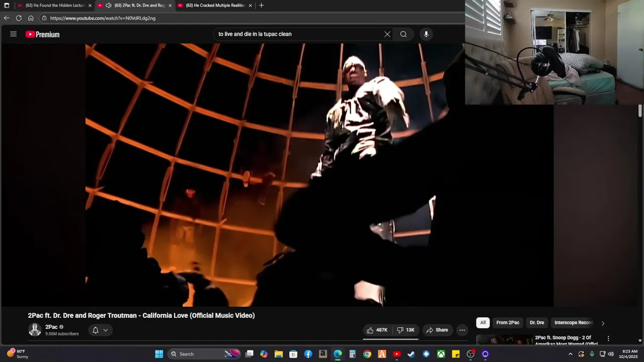
Task: Select the 2Pac ft. Dr. Dre tab
Action: click(134, 6)
